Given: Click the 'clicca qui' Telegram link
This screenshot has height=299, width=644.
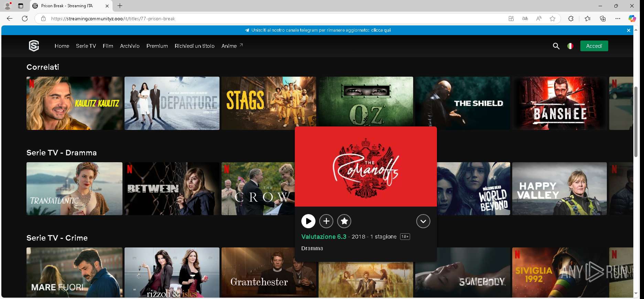Looking at the screenshot, I should pos(381,30).
